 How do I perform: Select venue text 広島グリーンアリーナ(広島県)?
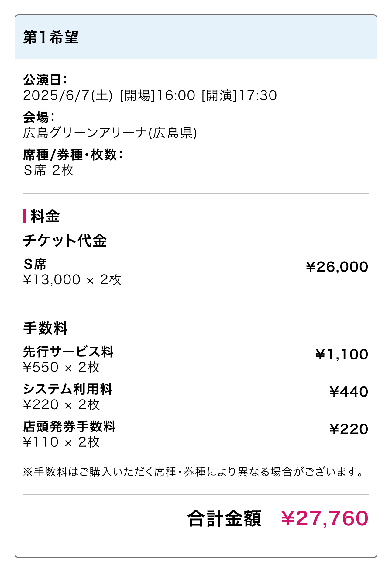110,133
